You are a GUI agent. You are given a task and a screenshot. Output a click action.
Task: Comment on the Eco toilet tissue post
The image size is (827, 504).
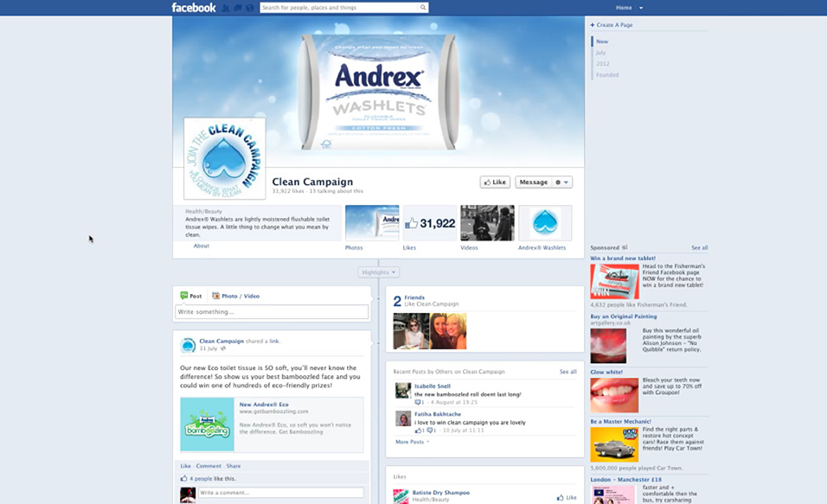208,466
